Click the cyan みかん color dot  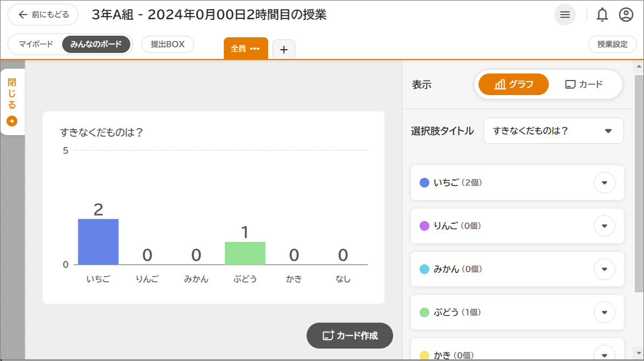coord(424,270)
